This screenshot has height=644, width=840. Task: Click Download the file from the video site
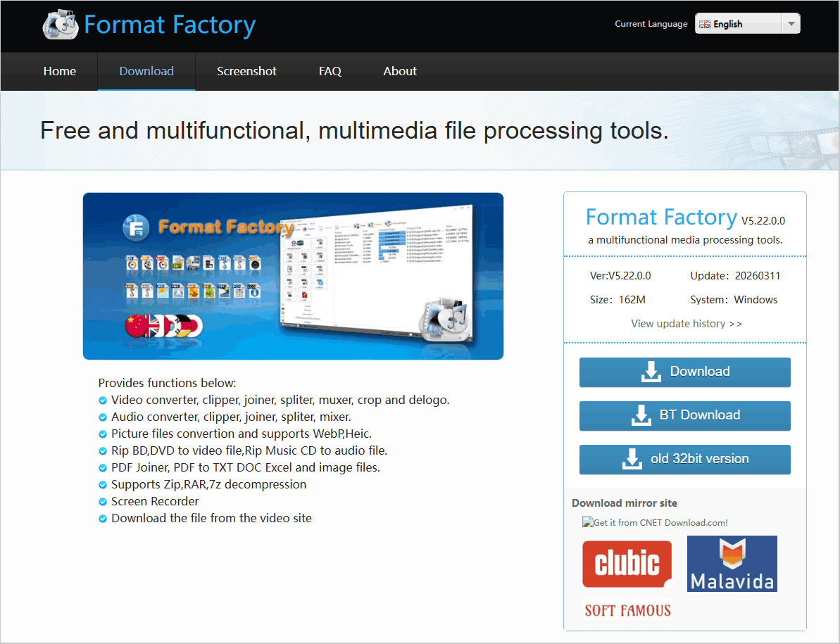click(211, 518)
